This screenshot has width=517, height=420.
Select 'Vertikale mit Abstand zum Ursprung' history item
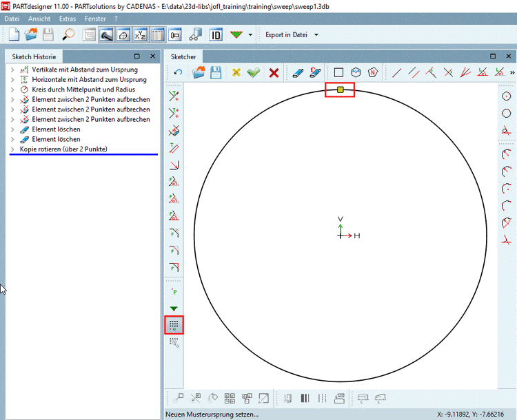pos(84,70)
